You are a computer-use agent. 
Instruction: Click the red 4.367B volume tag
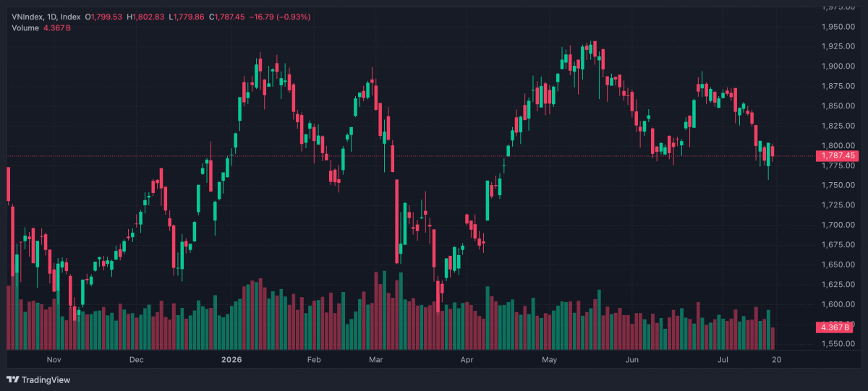click(x=838, y=327)
